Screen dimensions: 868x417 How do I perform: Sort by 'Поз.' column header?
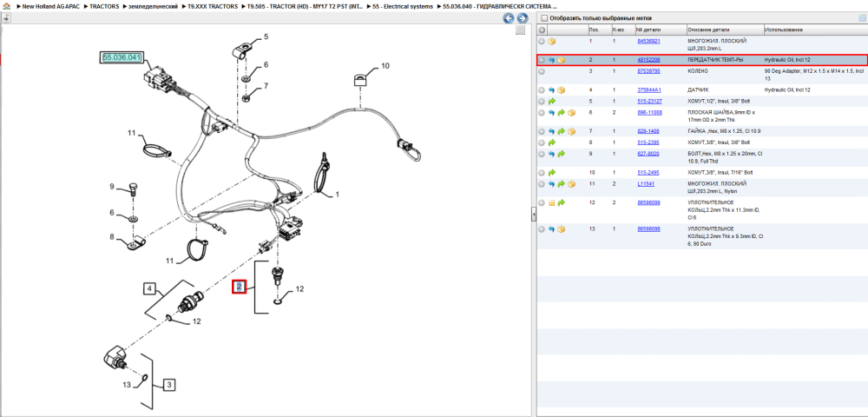(x=598, y=30)
